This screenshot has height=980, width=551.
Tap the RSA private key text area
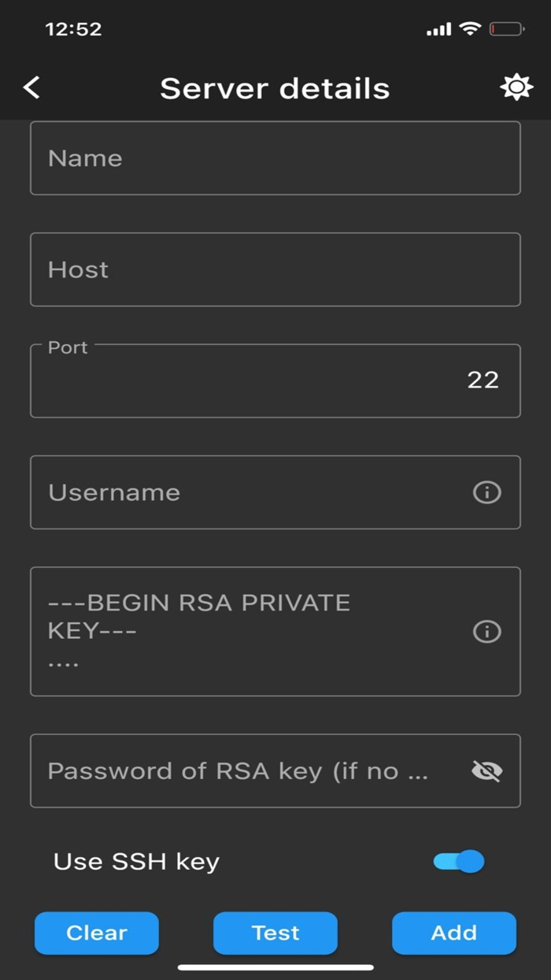pyautogui.click(x=236, y=630)
